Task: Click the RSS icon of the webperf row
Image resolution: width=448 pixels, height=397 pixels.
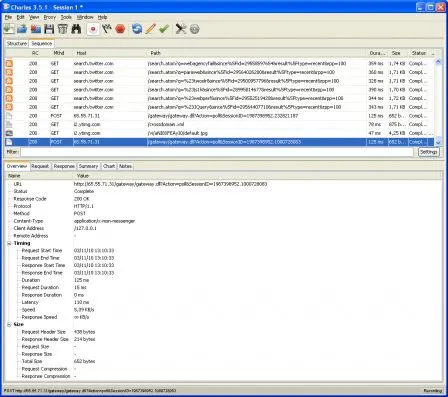Action: (x=9, y=98)
